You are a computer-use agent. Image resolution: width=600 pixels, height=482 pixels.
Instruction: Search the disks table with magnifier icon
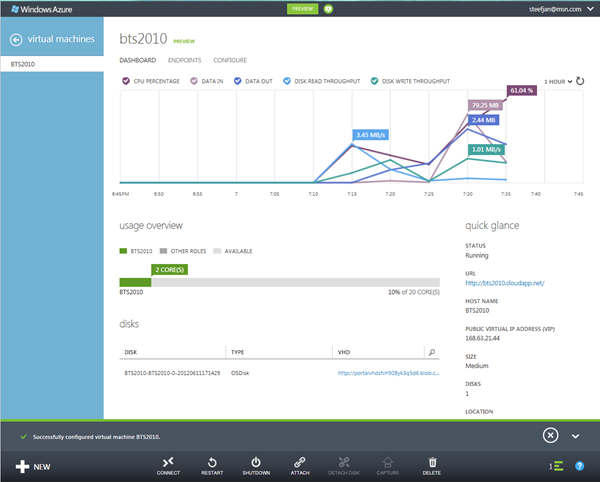tap(432, 352)
